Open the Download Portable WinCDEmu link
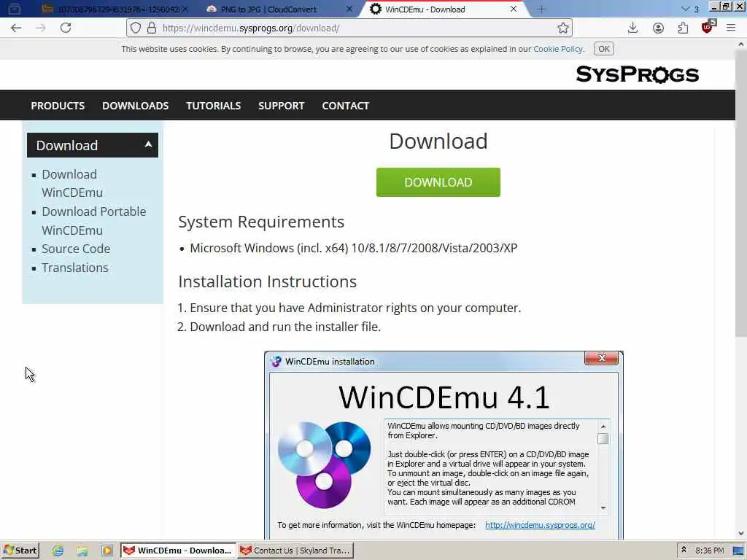 (x=94, y=221)
